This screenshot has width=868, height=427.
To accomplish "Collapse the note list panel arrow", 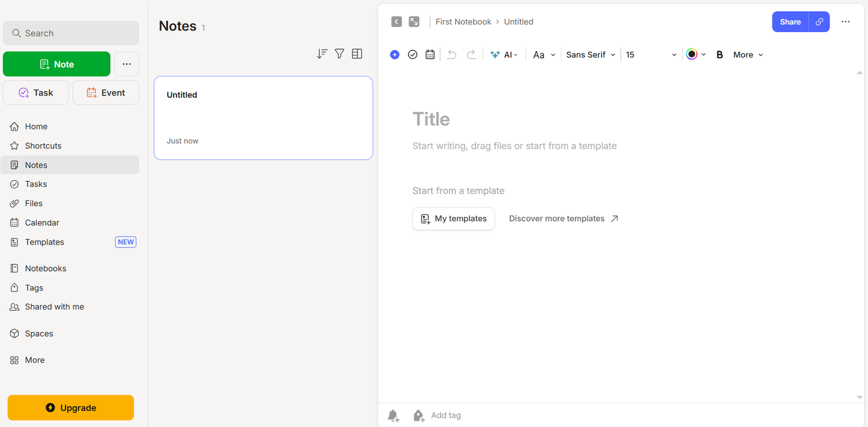I will pyautogui.click(x=397, y=22).
